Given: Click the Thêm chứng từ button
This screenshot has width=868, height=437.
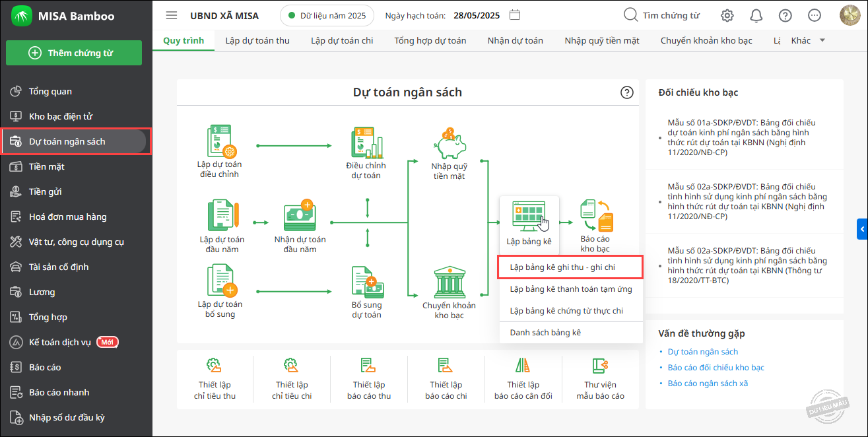Looking at the screenshot, I should 74,53.
